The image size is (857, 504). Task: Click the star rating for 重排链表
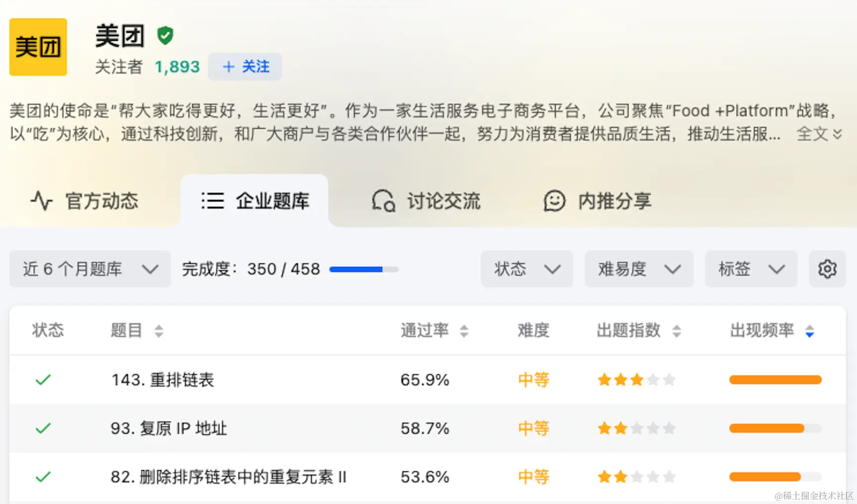point(637,380)
